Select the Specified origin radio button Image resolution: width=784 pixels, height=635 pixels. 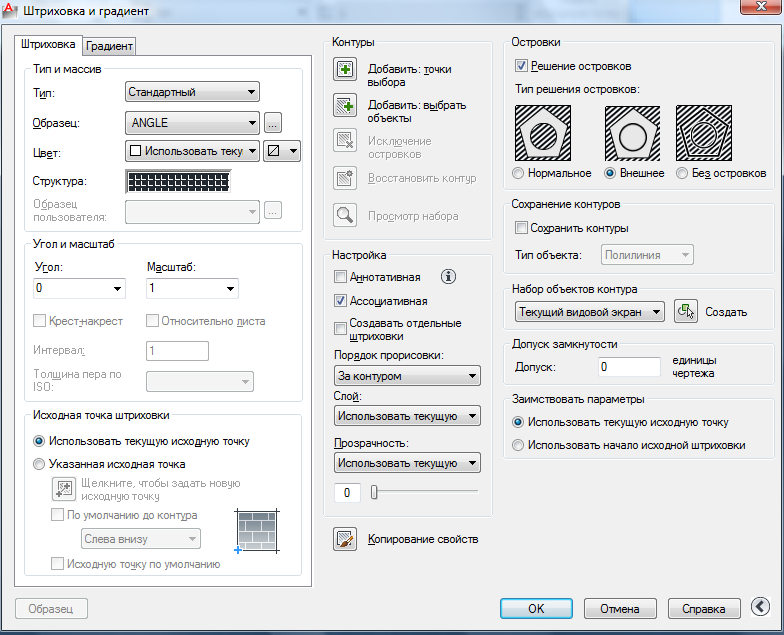(38, 464)
